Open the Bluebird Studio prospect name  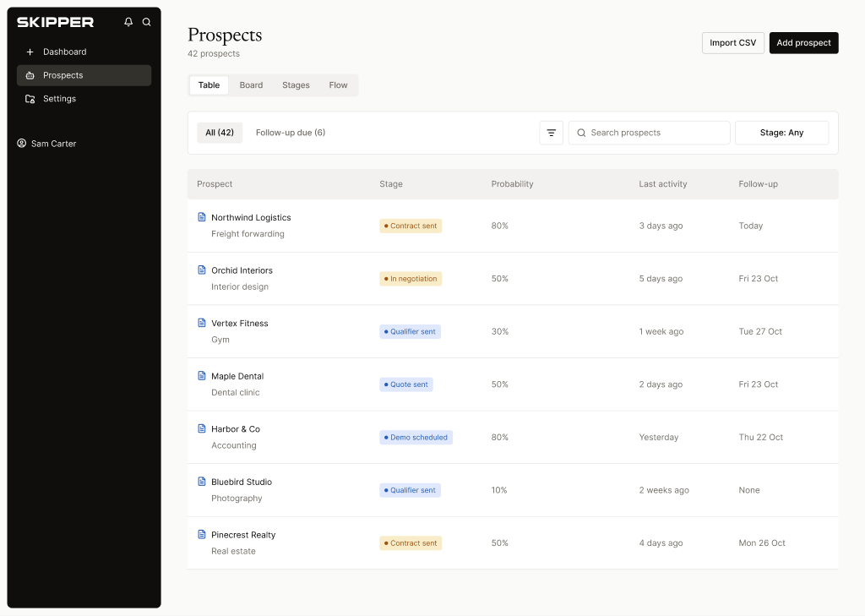coord(242,482)
